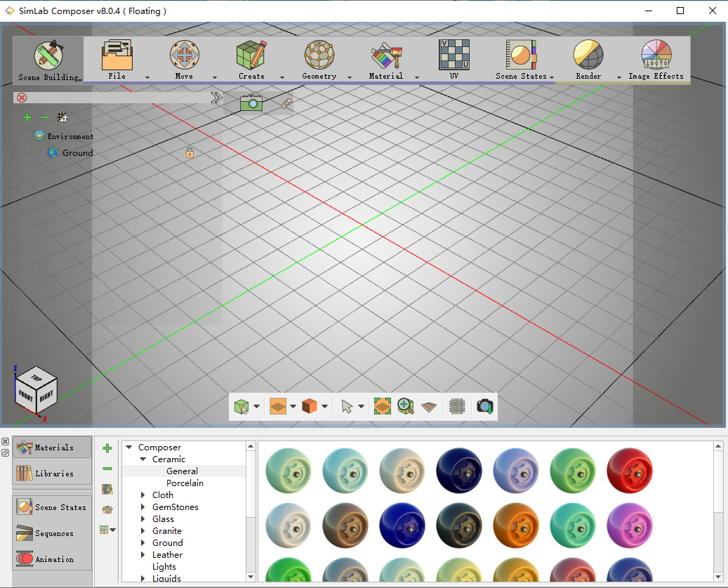Open the dropdown arrow beside Render
The width and height of the screenshot is (728, 588).
(x=619, y=77)
